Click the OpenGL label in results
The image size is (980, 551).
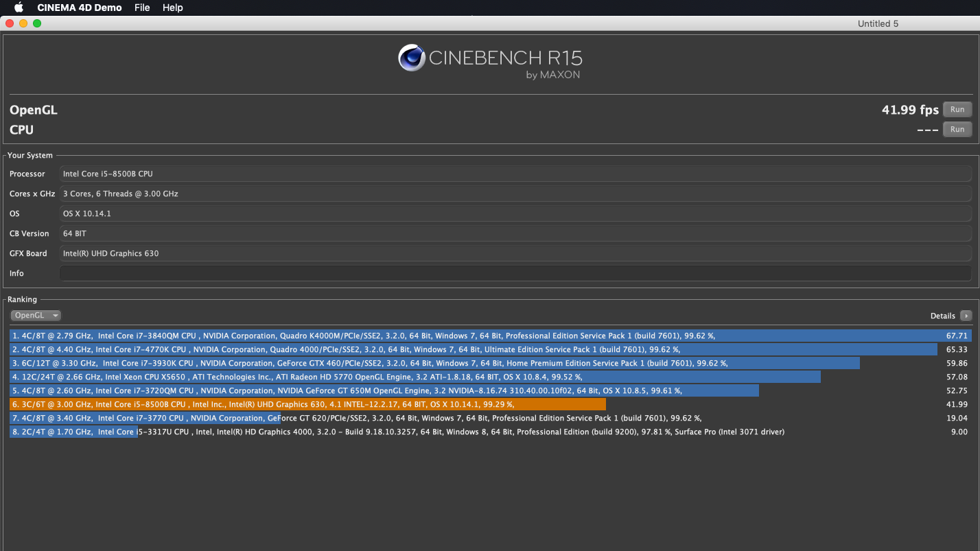coord(34,110)
